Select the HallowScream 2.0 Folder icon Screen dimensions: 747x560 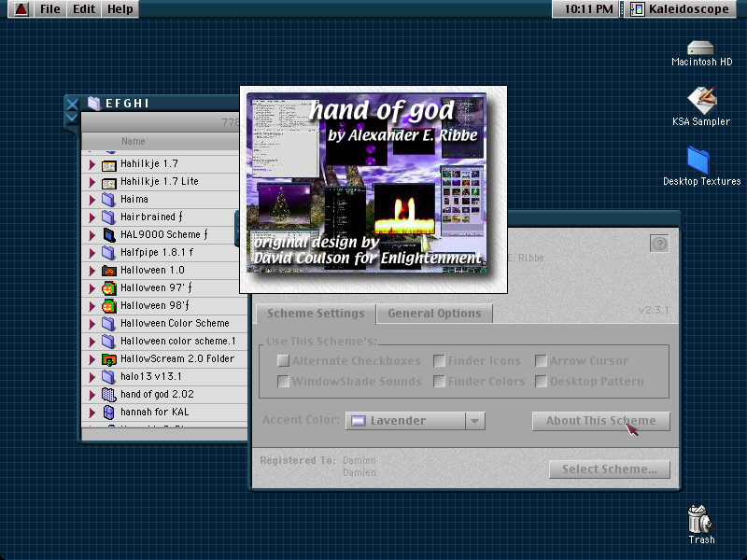109,359
